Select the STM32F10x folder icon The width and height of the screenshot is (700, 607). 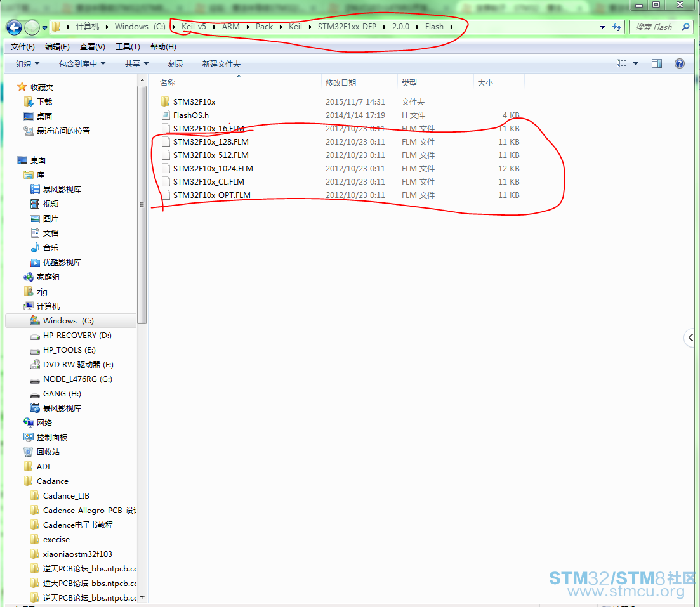point(165,101)
